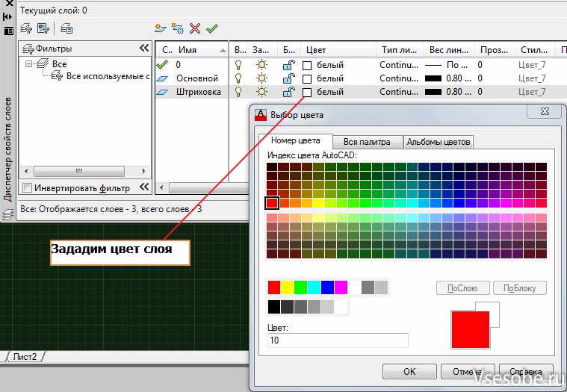Viewport: 567px width, 392px height.
Task: Click line weight sample of Штриховка
Action: 433,92
